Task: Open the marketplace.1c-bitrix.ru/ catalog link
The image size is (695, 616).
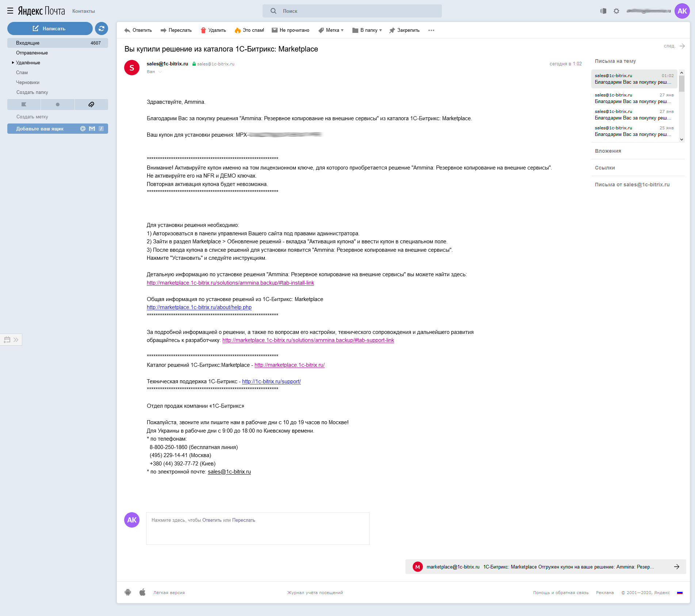Action: click(x=290, y=365)
